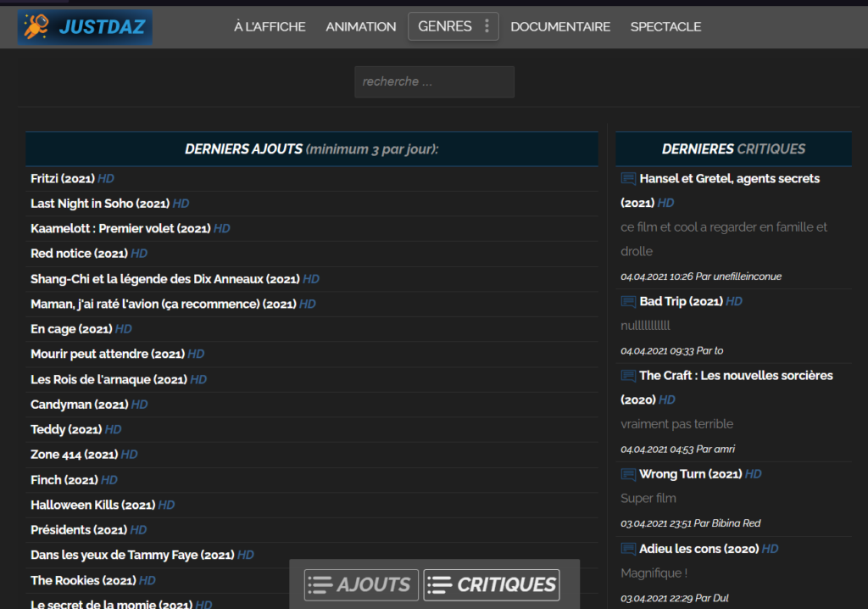Click comment icon beside Adieu les cons
The height and width of the screenshot is (609, 868).
pyautogui.click(x=628, y=549)
